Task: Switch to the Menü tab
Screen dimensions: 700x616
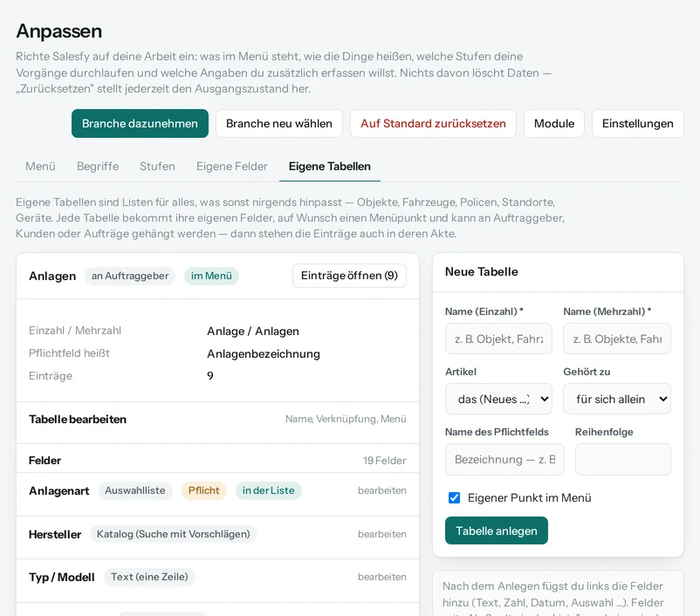Action: coord(40,167)
